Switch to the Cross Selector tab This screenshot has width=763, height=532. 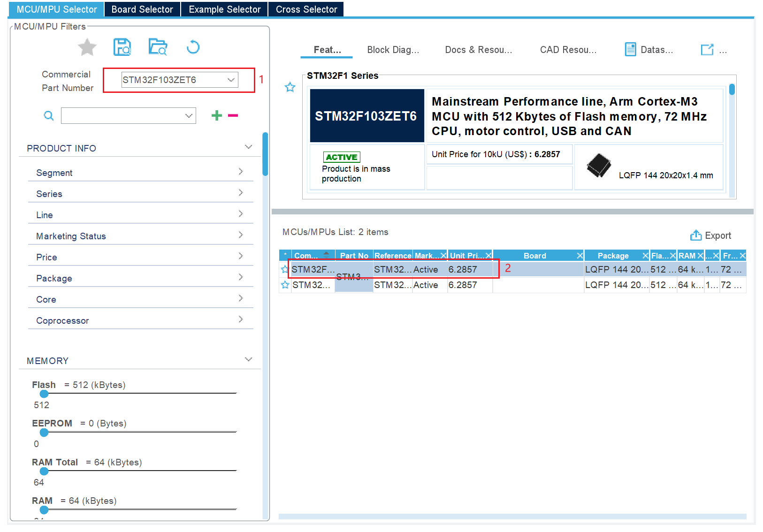[x=306, y=9]
